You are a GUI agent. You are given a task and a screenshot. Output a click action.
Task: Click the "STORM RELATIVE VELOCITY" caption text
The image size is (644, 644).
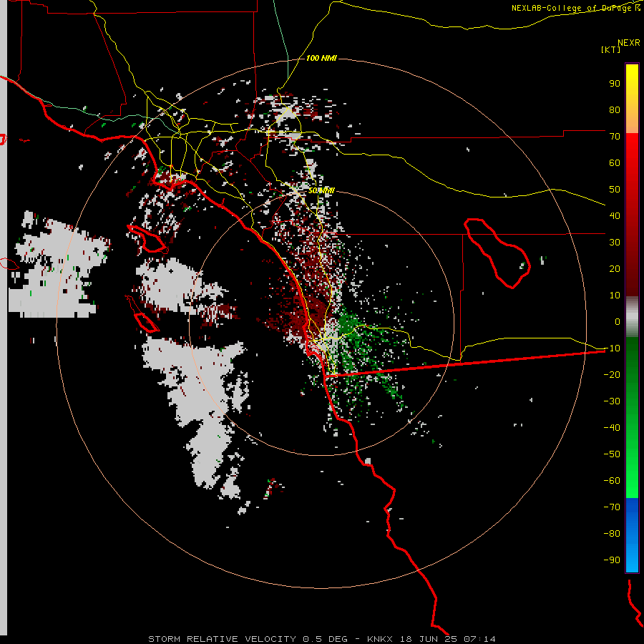tap(222, 639)
